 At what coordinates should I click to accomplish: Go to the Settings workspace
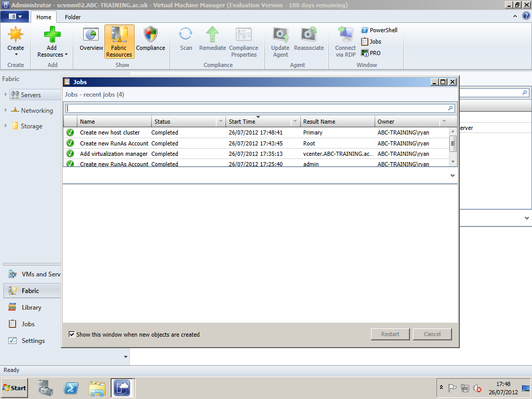33,341
